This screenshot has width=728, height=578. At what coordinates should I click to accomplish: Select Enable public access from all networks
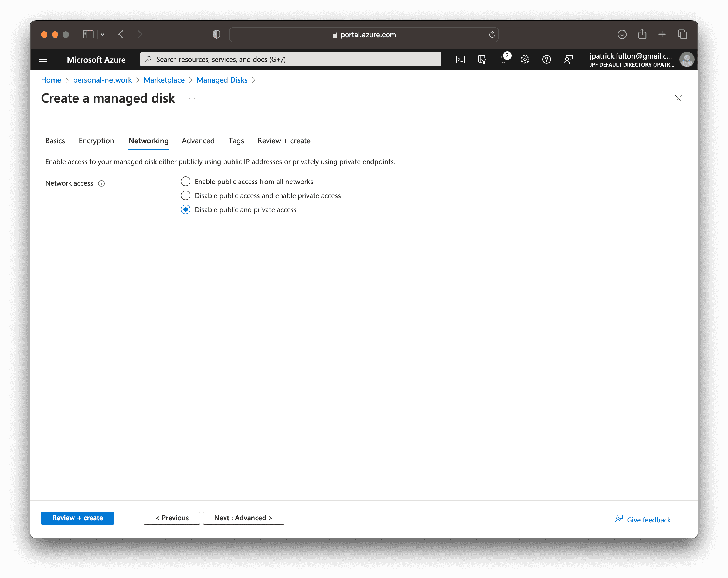click(185, 182)
